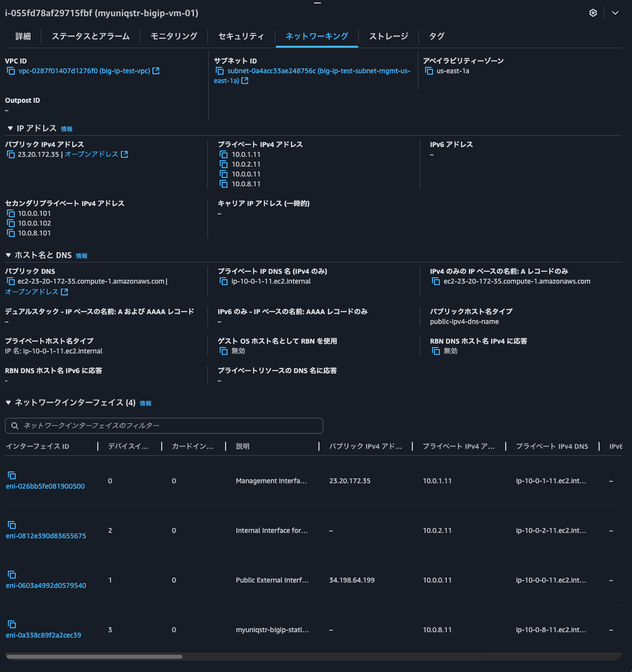Sort by 説明 column header

pos(243,446)
